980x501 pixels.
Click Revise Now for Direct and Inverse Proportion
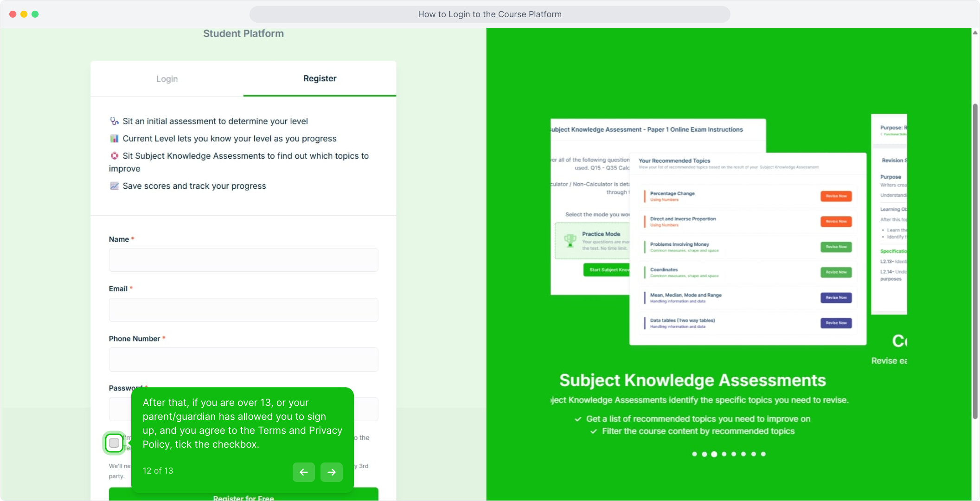(x=836, y=222)
